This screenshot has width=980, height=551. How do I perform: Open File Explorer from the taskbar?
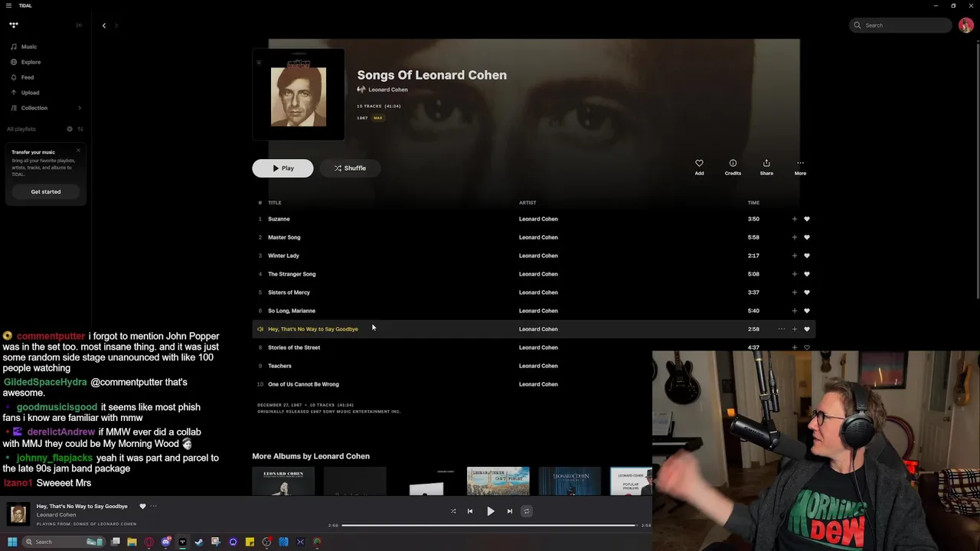(132, 542)
